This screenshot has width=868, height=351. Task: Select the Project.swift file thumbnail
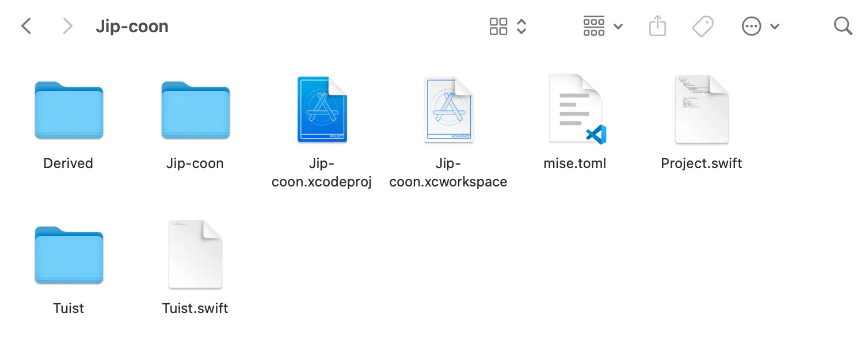click(702, 109)
